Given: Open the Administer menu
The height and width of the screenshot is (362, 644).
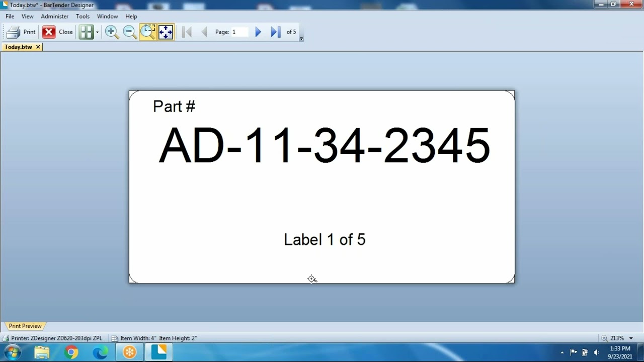Looking at the screenshot, I should pos(55,16).
